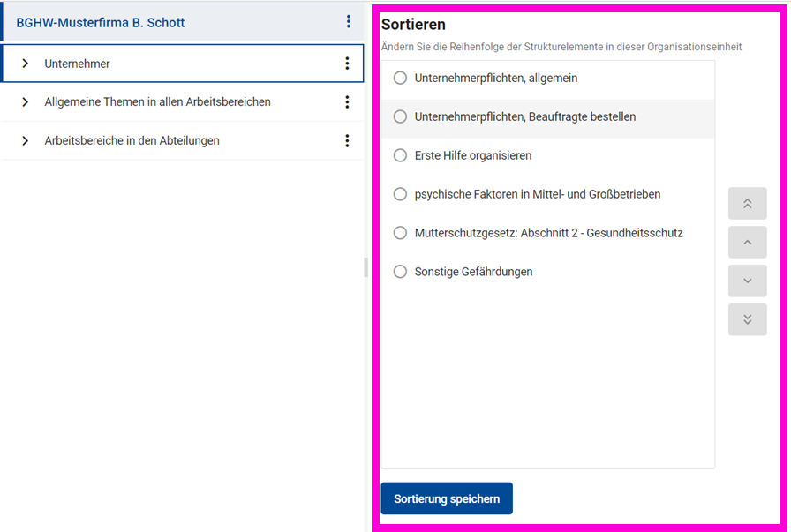The height and width of the screenshot is (532, 791).
Task: Select the Unternehmer tree label
Action: click(x=78, y=64)
